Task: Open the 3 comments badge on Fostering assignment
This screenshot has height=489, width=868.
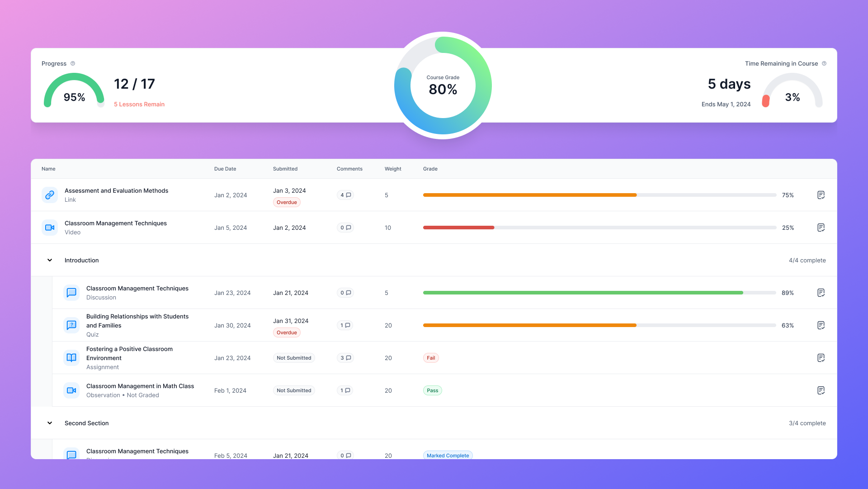Action: point(345,358)
